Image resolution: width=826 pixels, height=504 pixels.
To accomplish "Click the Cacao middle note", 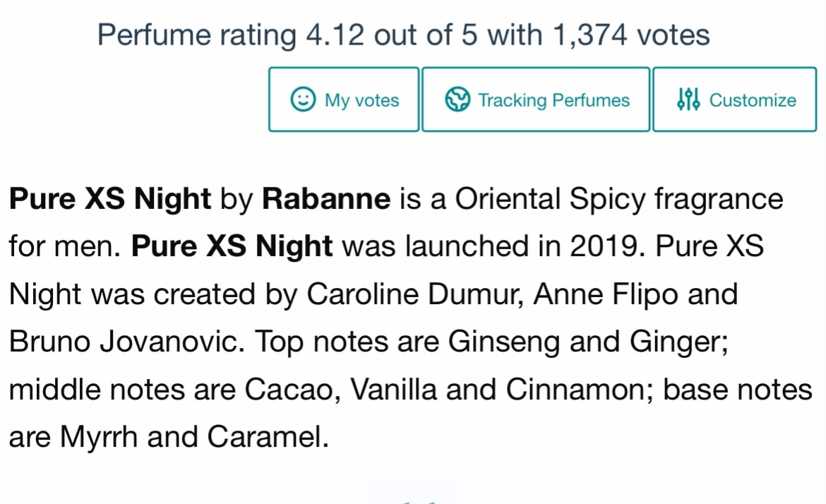I will pos(292,390).
